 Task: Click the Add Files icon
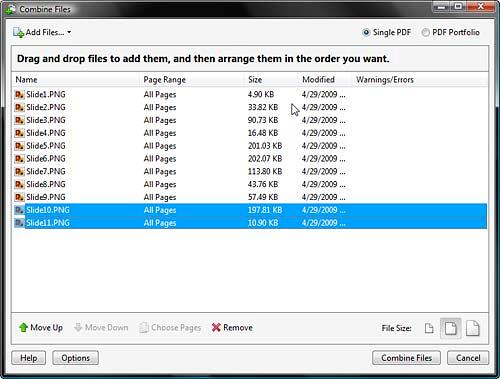[x=19, y=33]
